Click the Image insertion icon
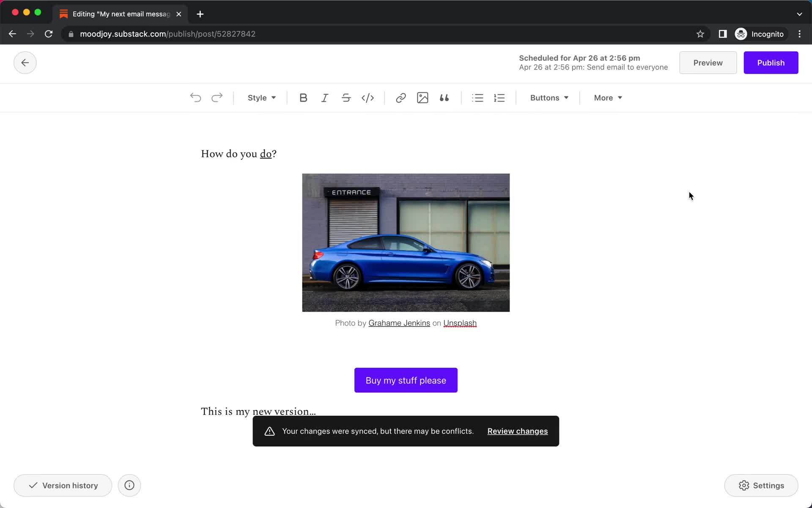812x508 pixels. click(x=422, y=98)
